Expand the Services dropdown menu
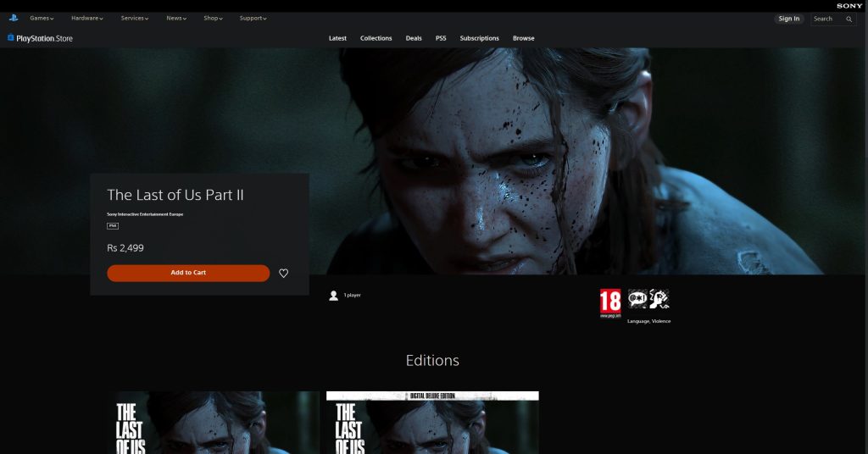Image resolution: width=868 pixels, height=454 pixels. [x=135, y=19]
